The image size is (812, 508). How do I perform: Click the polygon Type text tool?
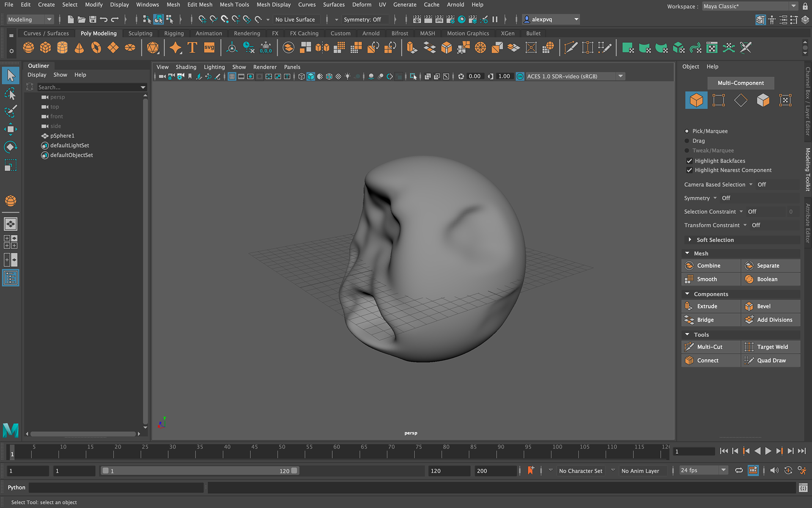pos(192,48)
